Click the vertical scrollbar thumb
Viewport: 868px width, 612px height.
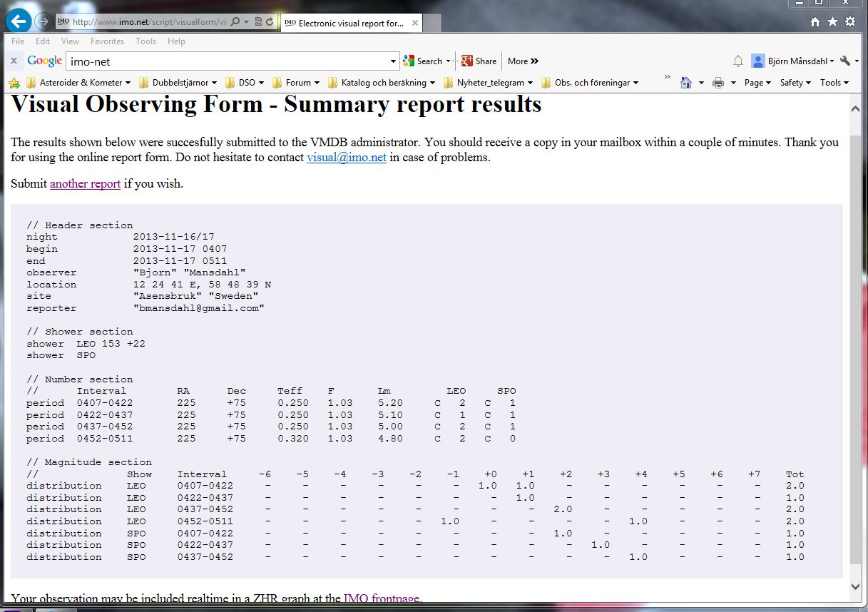click(857, 350)
